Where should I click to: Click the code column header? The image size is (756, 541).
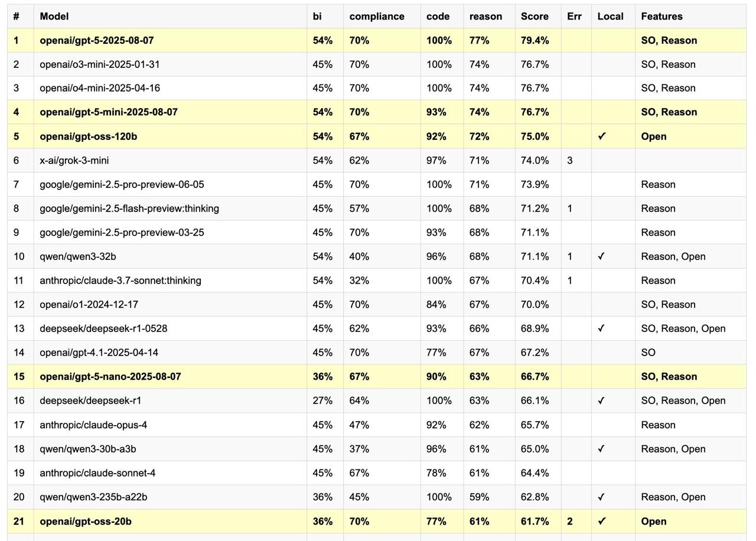click(x=438, y=17)
